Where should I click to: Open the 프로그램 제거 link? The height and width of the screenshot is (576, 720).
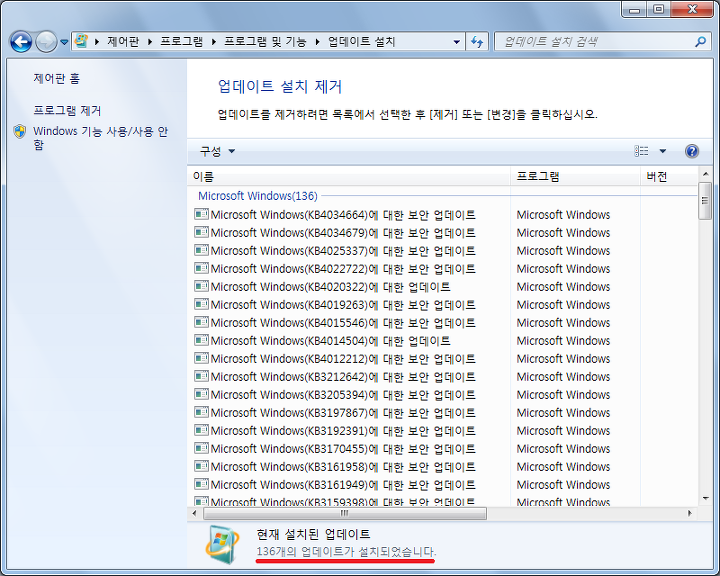(x=67, y=110)
